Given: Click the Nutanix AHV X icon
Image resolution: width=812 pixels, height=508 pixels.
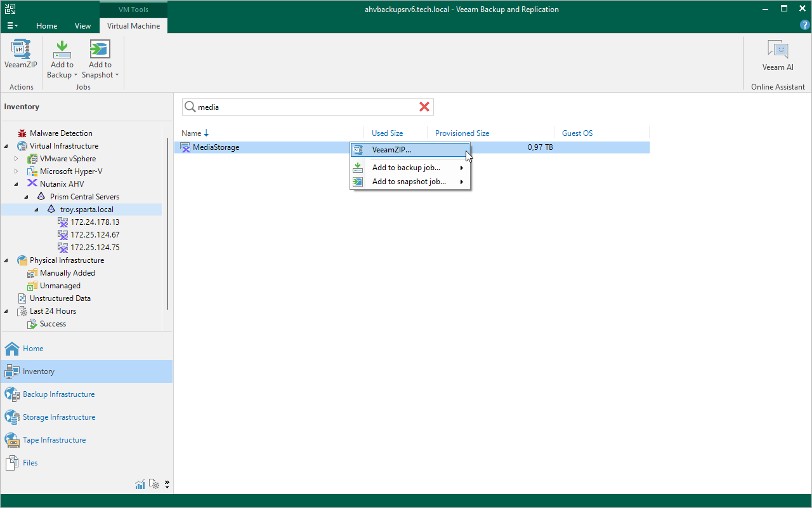Looking at the screenshot, I should point(32,184).
